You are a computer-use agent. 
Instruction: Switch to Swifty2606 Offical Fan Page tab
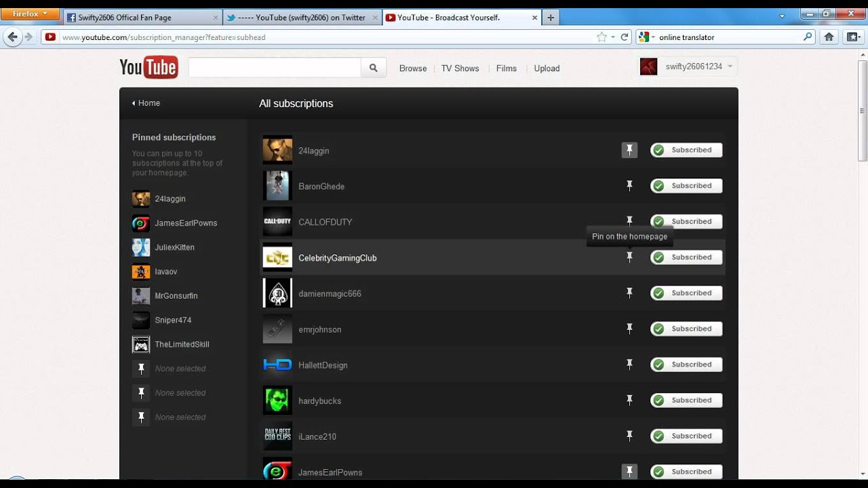[x=142, y=18]
